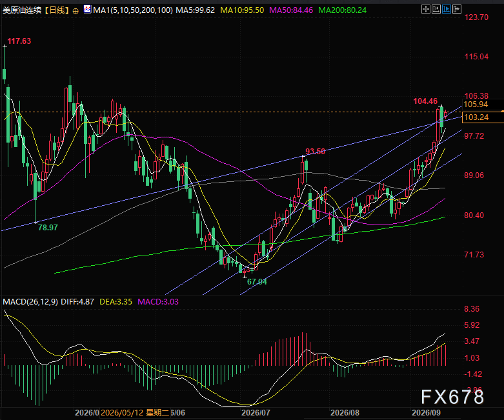
Task: Select the yellow DEA:3.35 value
Action: click(116, 302)
